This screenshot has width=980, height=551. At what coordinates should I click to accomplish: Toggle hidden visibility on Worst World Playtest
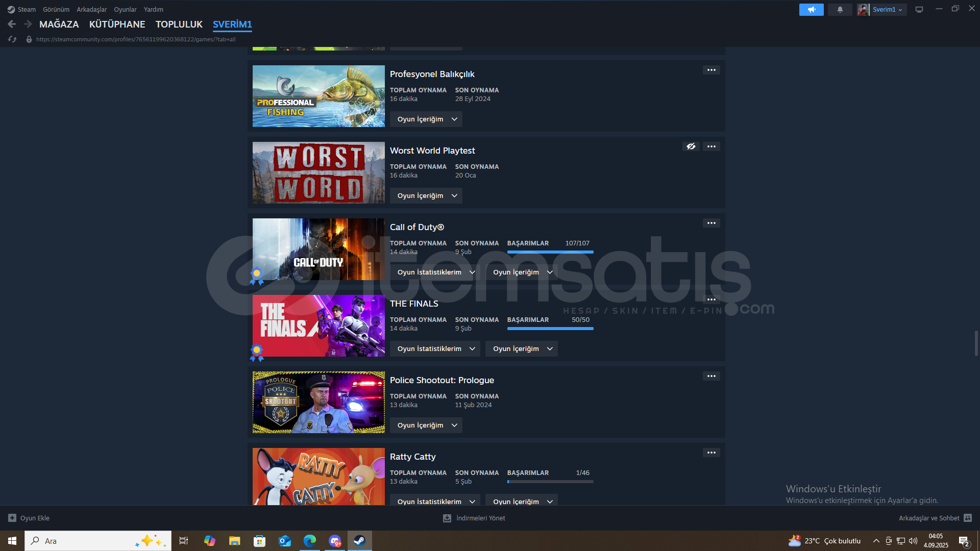coord(691,146)
